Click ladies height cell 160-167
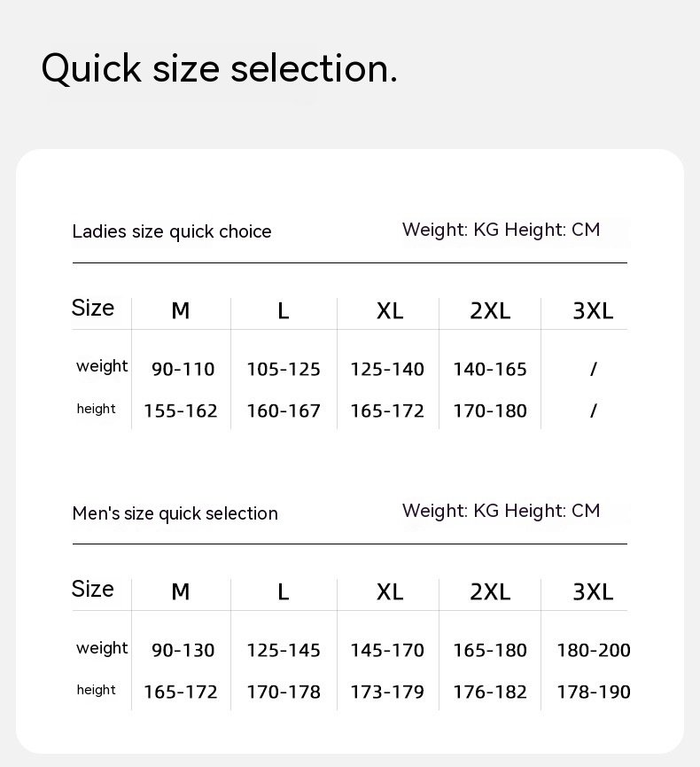700x767 pixels. tap(284, 411)
